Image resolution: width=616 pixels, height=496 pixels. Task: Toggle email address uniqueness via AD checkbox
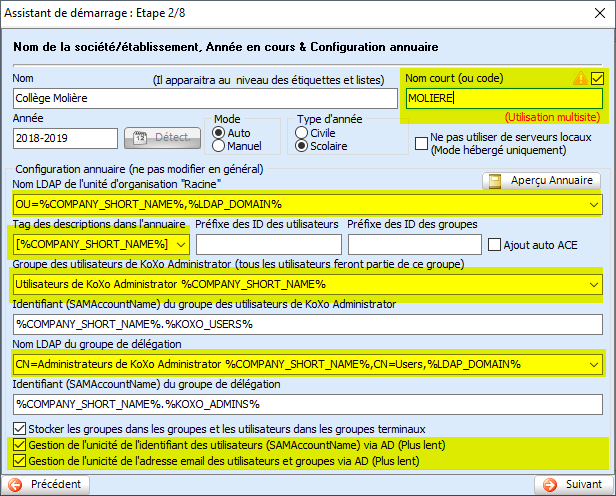(x=19, y=461)
